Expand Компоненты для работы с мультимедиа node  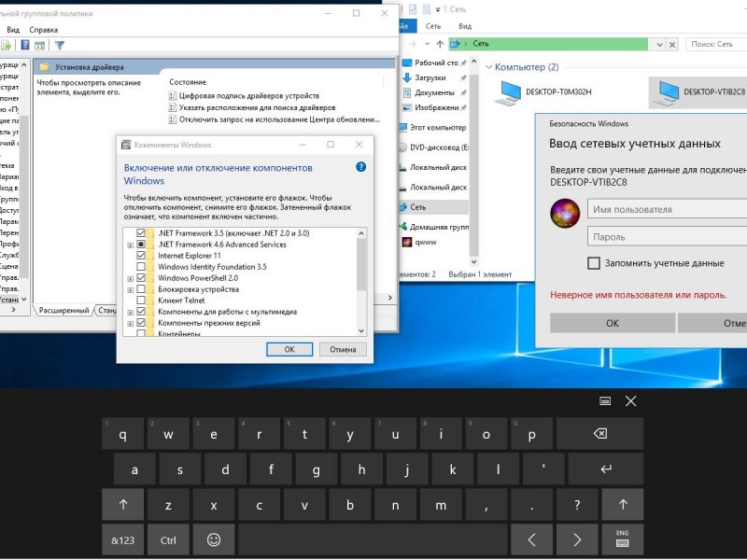pyautogui.click(x=130, y=312)
